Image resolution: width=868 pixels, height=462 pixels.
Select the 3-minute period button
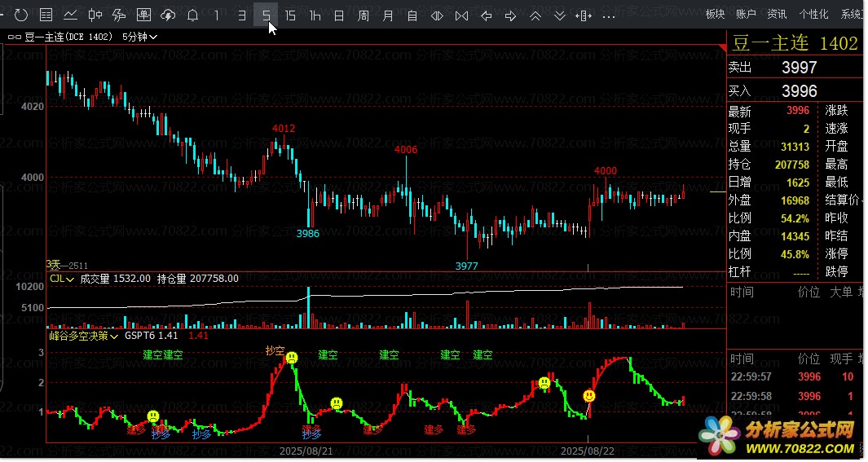coord(241,15)
